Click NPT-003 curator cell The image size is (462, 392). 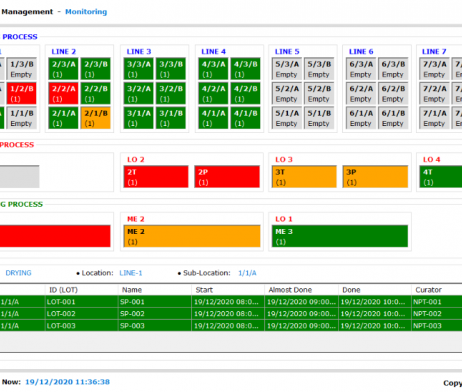click(437, 326)
